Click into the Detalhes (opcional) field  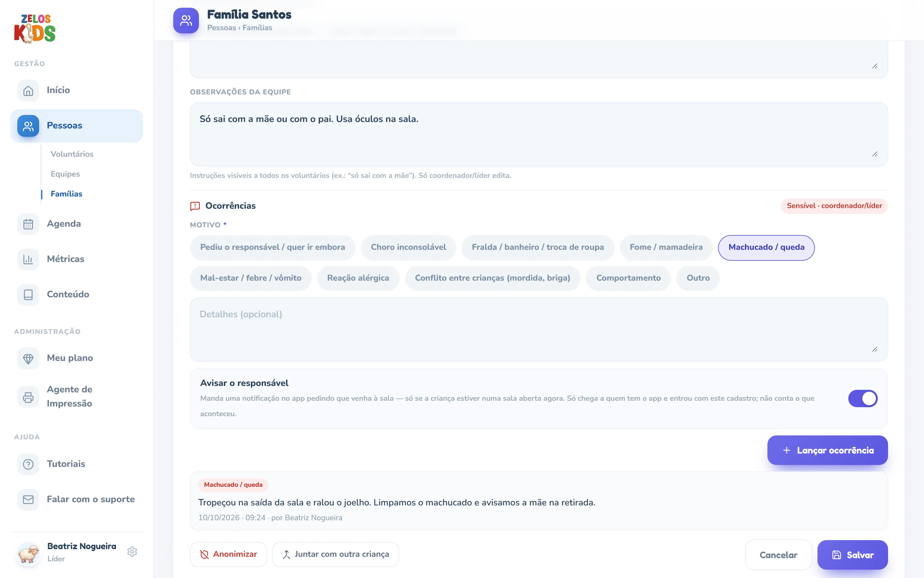[x=538, y=329]
